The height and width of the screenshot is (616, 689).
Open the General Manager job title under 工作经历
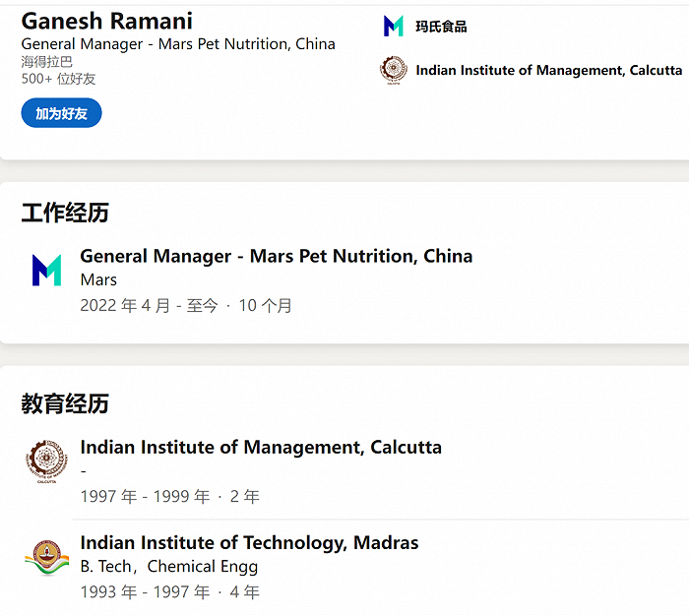coord(276,256)
